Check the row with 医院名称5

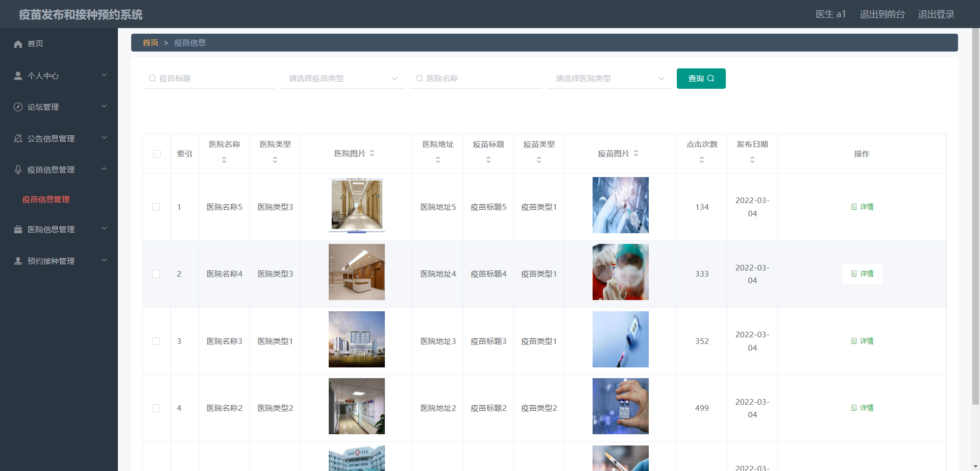coord(156,207)
